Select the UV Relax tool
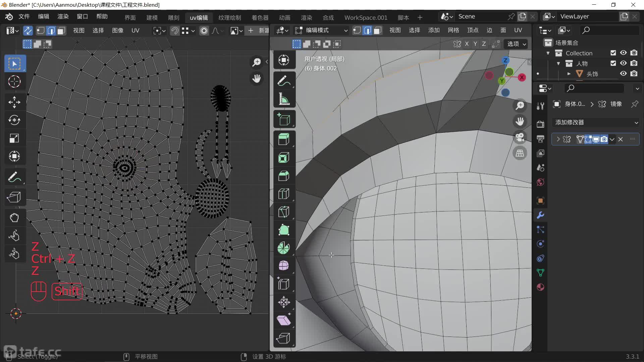This screenshot has width=644, height=362. coord(14,235)
